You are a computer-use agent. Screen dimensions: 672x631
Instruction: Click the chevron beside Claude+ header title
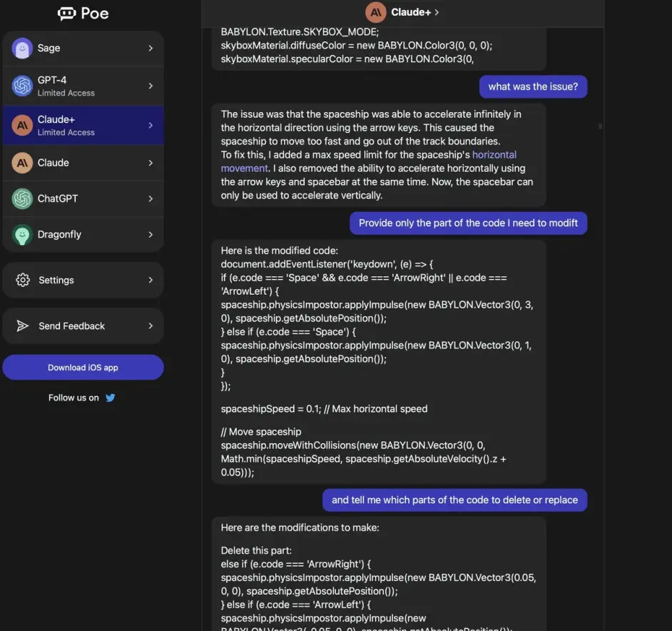point(437,12)
